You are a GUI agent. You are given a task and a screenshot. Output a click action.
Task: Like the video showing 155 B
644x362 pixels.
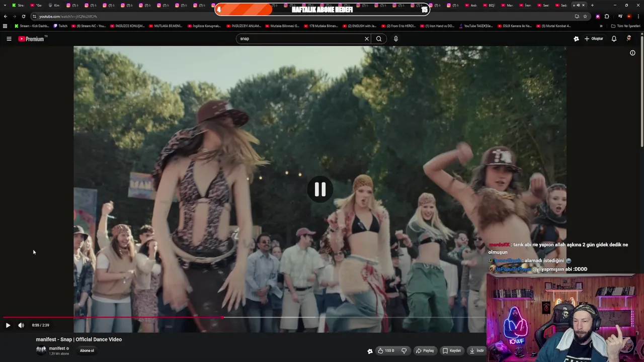point(386,351)
